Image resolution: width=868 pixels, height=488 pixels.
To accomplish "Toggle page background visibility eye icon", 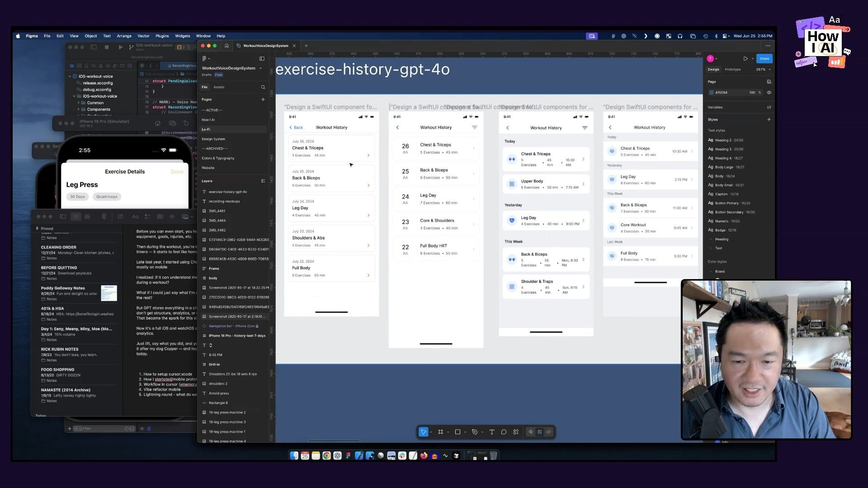I will pos(769,92).
